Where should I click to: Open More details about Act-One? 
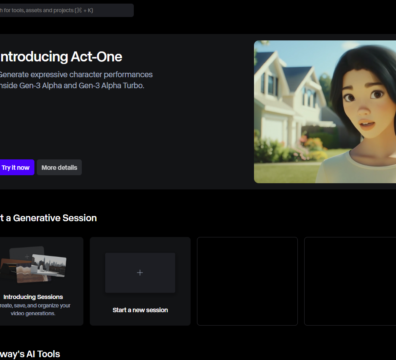click(x=59, y=167)
